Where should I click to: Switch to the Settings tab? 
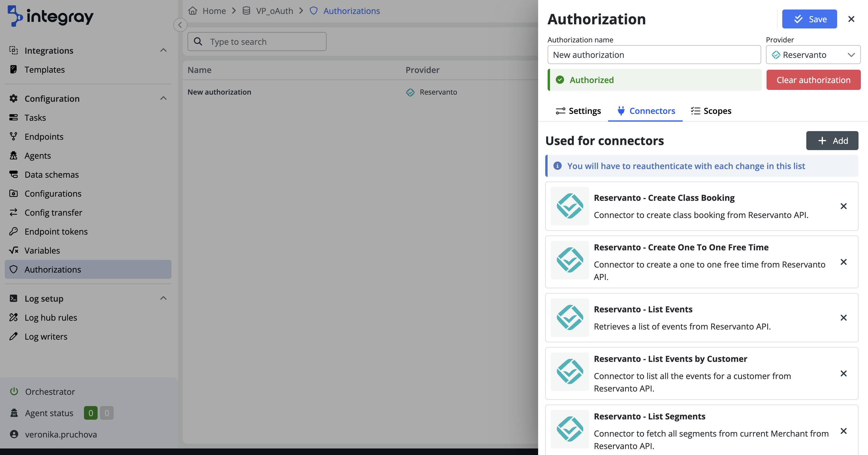tap(578, 111)
